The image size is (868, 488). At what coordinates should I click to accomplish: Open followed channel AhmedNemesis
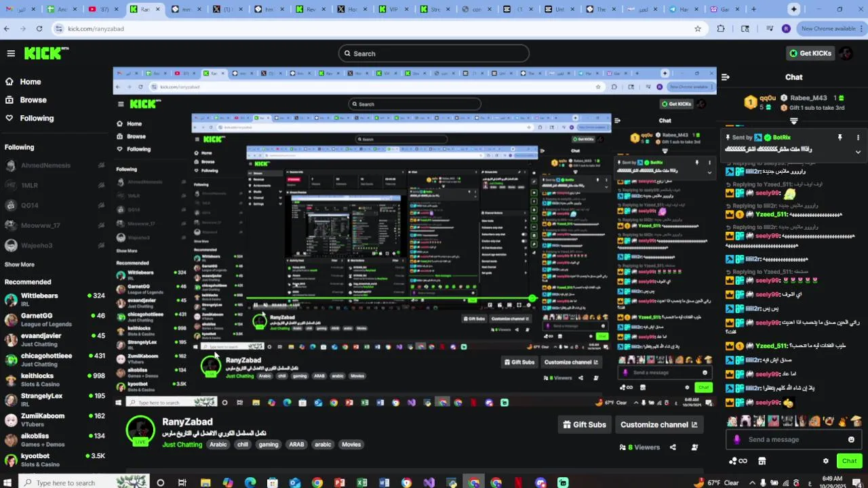(x=53, y=165)
